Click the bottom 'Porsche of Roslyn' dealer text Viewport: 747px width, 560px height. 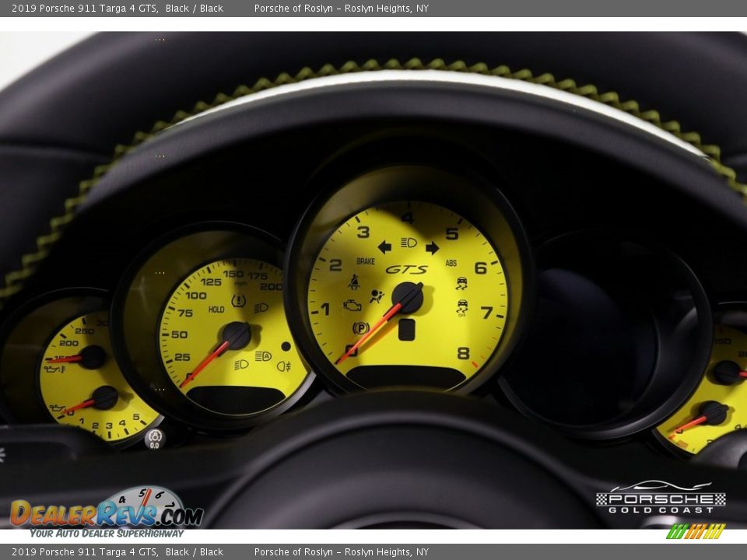tap(293, 552)
